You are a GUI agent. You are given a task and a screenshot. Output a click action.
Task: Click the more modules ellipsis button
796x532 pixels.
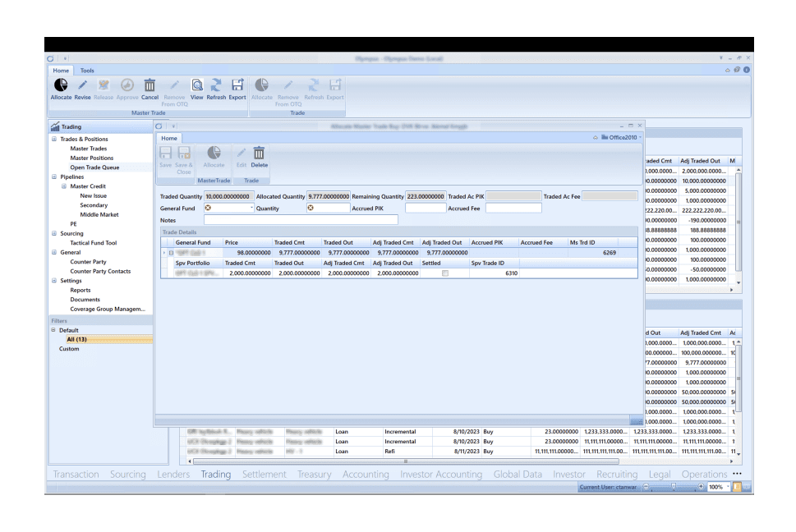pyautogui.click(x=737, y=474)
